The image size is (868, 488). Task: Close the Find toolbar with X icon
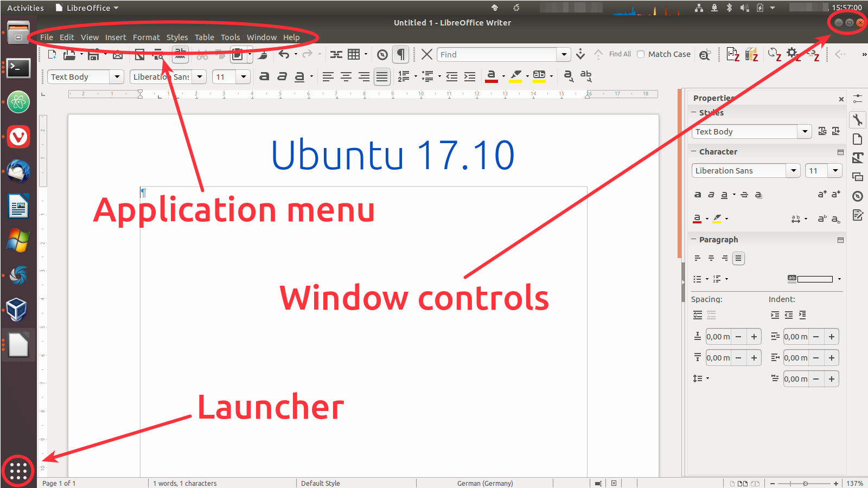tap(427, 54)
